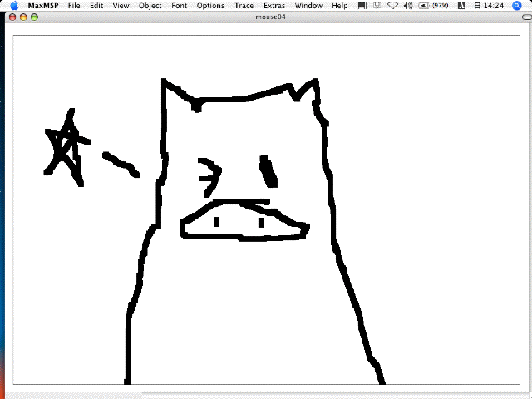Open the File menu
The height and width of the screenshot is (399, 532).
(x=74, y=6)
